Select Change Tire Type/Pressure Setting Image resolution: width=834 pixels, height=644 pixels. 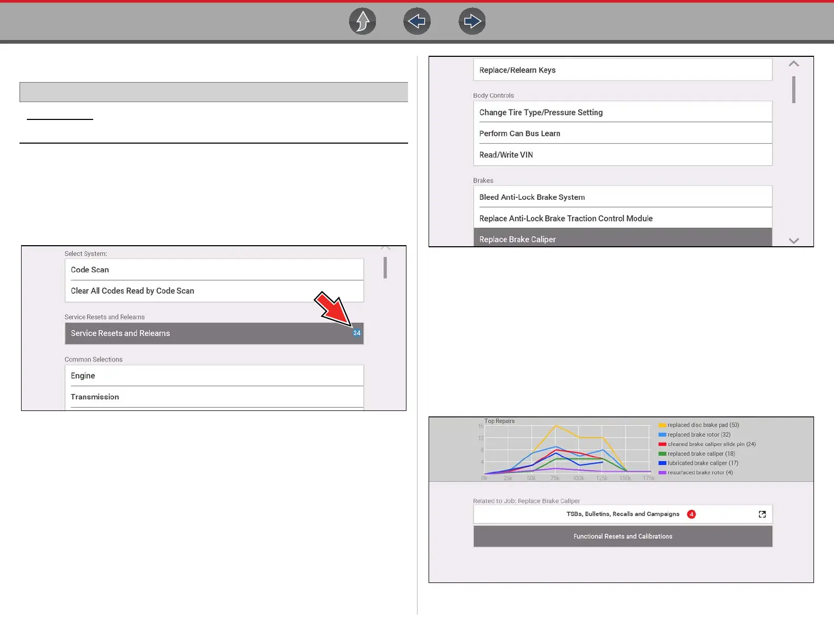(622, 113)
